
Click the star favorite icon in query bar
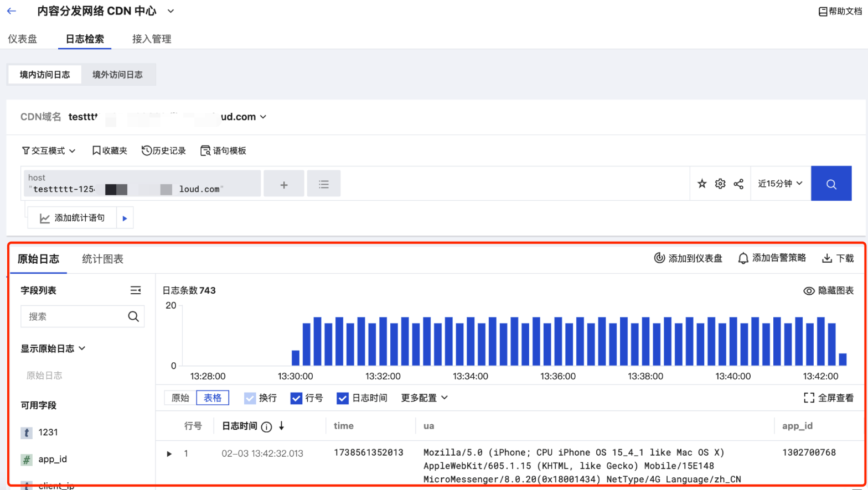click(702, 184)
